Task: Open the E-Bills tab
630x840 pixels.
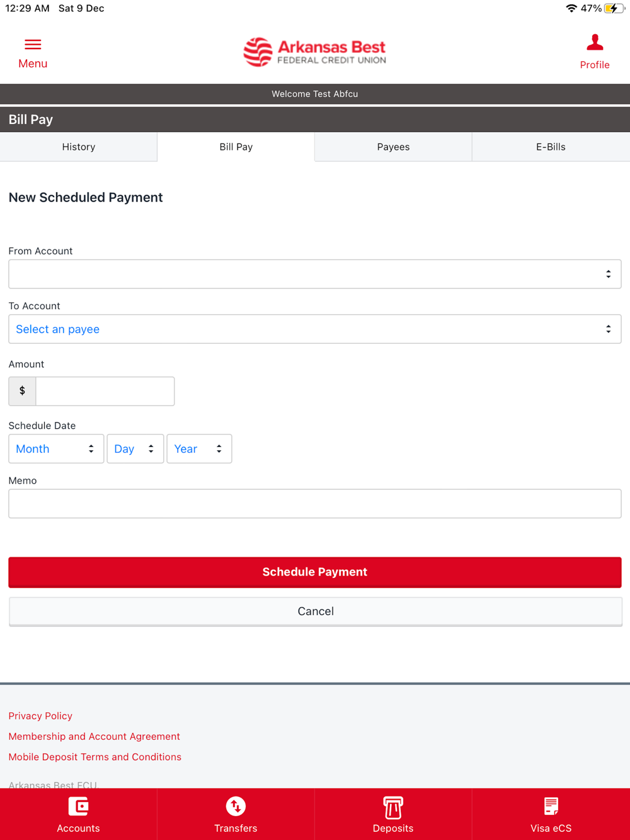Action: point(551,147)
